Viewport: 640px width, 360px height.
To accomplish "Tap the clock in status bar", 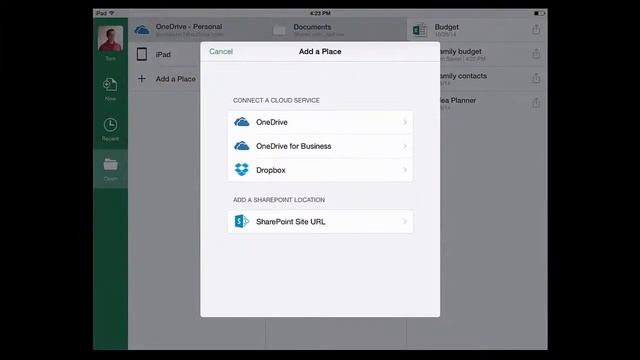I will 320,13.
